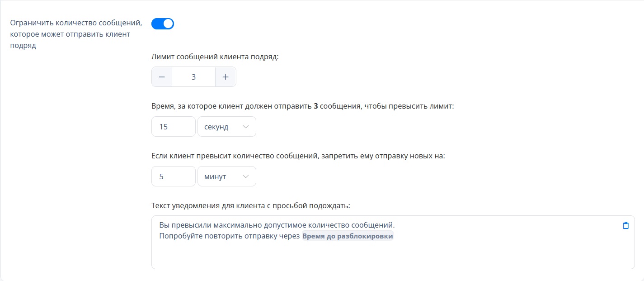
Task: Click the clipboard icon in notification text box
Action: [x=625, y=225]
